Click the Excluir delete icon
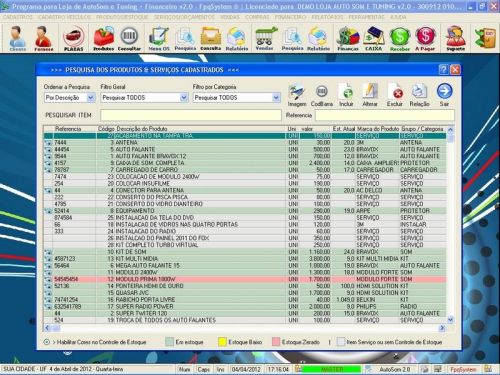The width and height of the screenshot is (500, 375). point(395,96)
